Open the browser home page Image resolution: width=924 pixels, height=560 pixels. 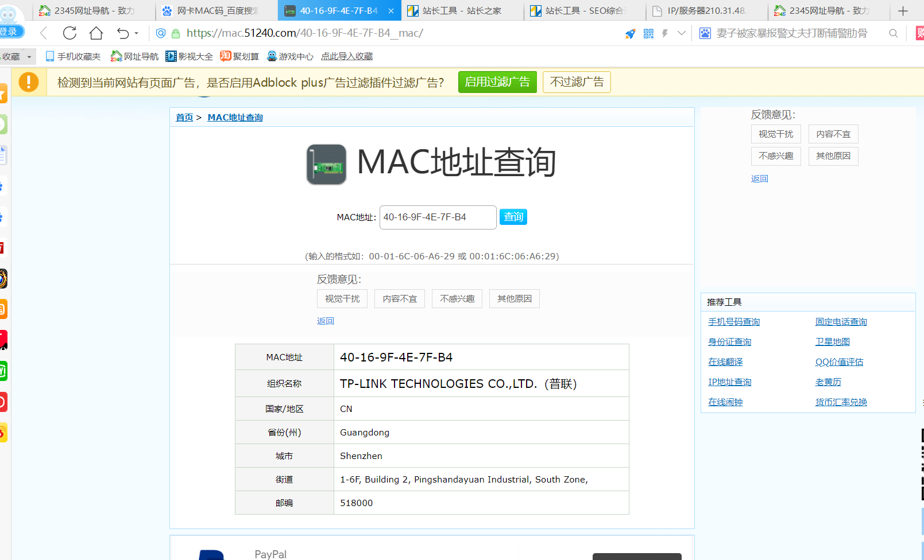tap(96, 33)
